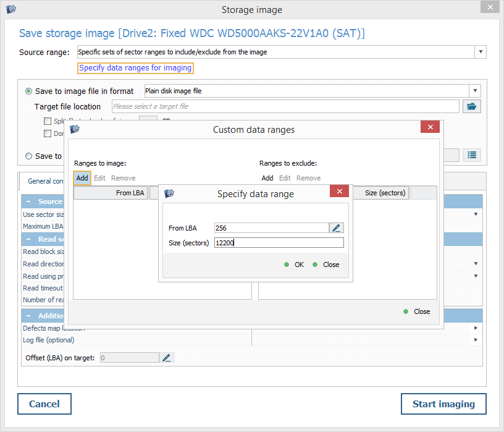The height and width of the screenshot is (432, 504).
Task: Click the green OK dot in Specify data range
Action: (287, 265)
